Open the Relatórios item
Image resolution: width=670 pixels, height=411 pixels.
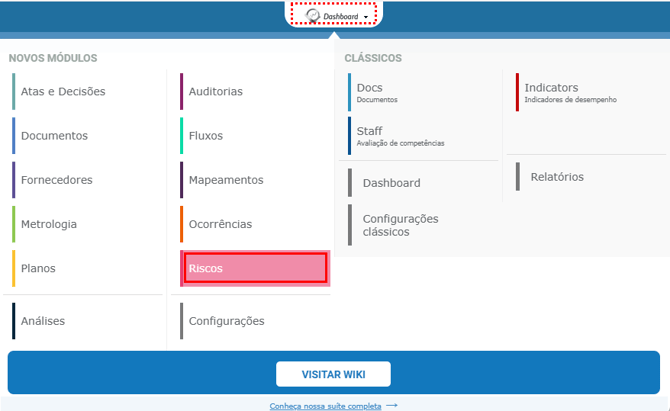coord(557,177)
